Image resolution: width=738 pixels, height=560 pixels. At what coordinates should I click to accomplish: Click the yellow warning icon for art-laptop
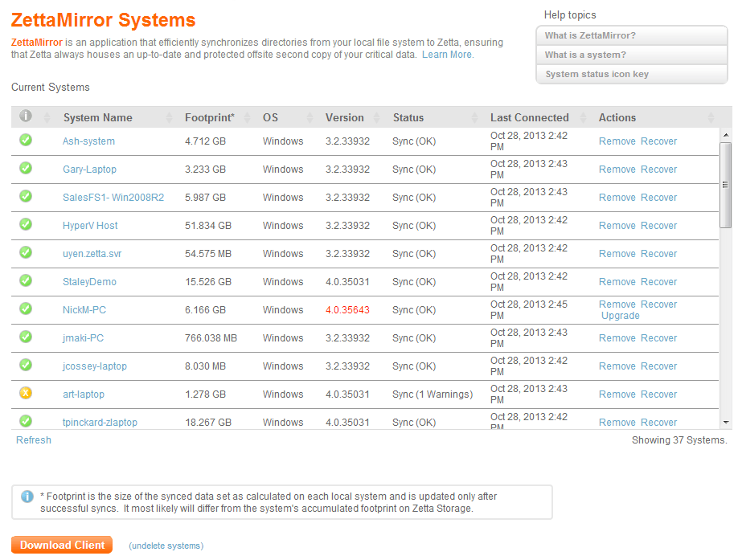(x=26, y=393)
